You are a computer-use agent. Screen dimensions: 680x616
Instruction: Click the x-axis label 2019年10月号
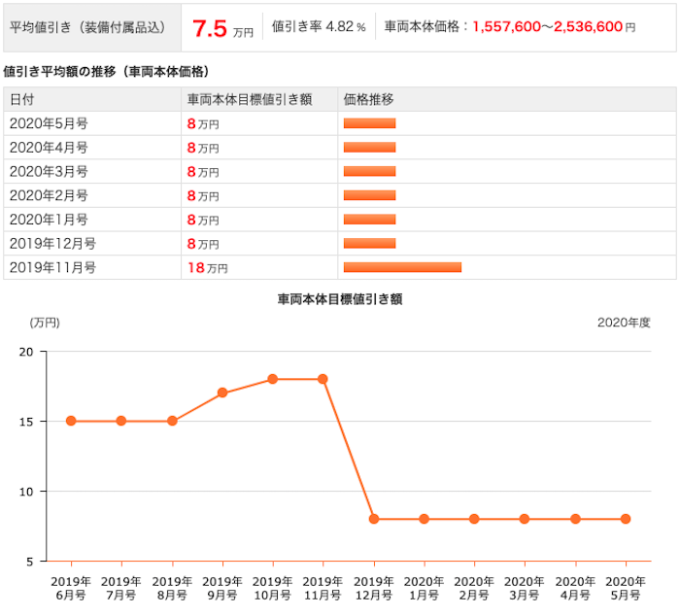point(273,588)
